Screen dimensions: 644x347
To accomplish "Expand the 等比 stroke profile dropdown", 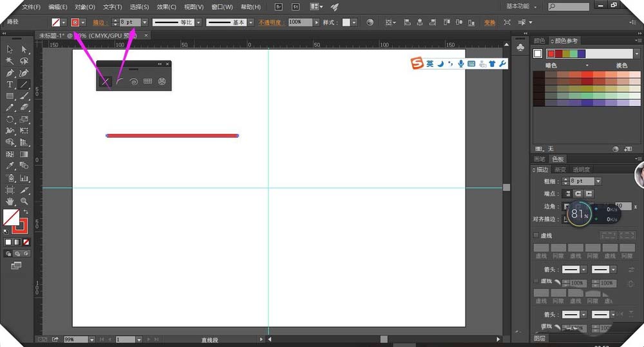I will pos(198,22).
